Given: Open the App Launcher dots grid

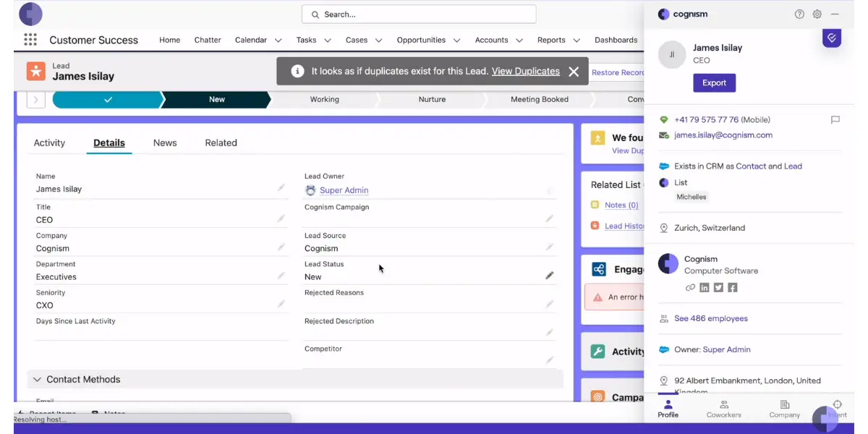Looking at the screenshot, I should point(30,40).
